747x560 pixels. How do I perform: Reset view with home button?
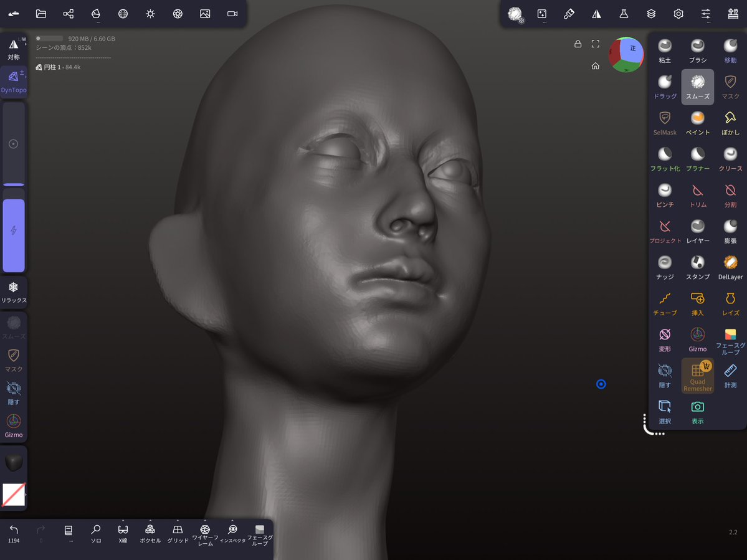click(596, 65)
